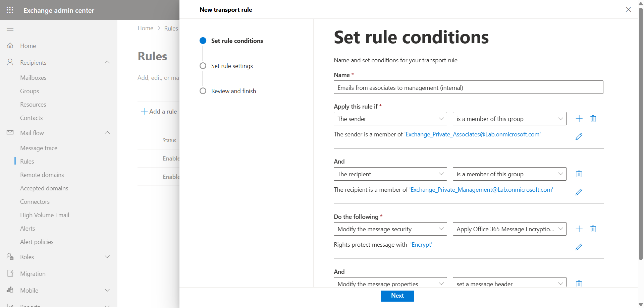This screenshot has height=308, width=644.
Task: Click the Next button
Action: [397, 296]
